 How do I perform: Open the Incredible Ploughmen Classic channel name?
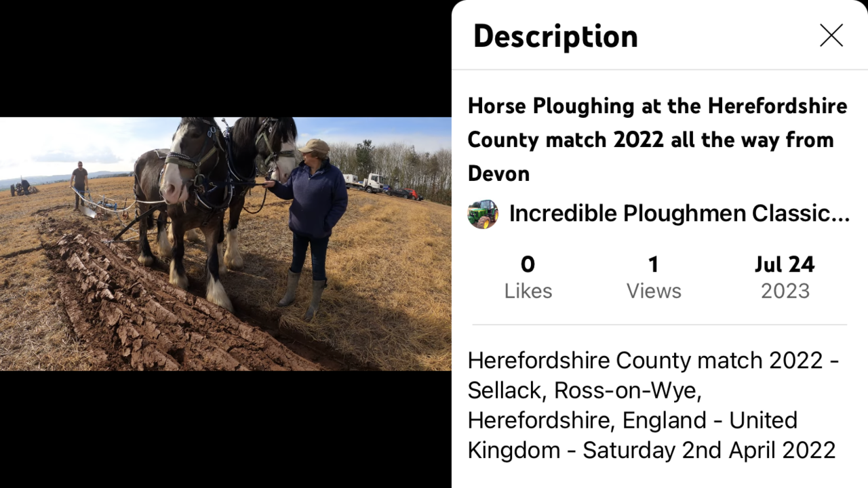679,213
